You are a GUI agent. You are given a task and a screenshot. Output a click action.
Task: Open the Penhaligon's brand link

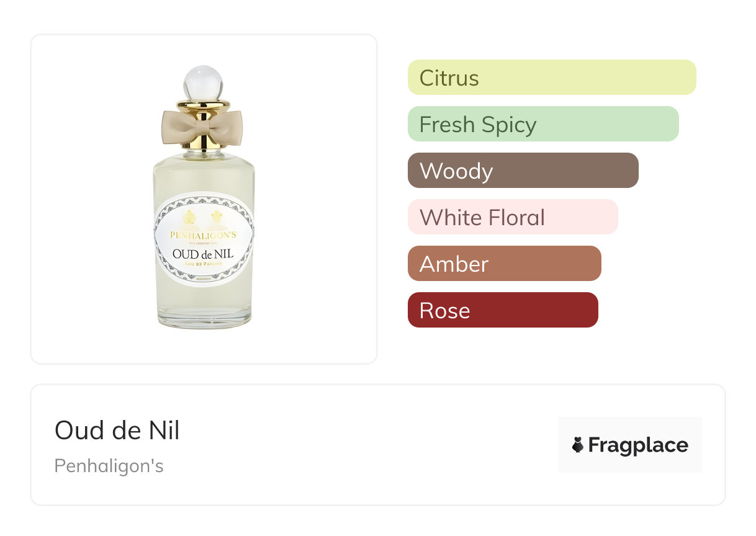pos(109,466)
